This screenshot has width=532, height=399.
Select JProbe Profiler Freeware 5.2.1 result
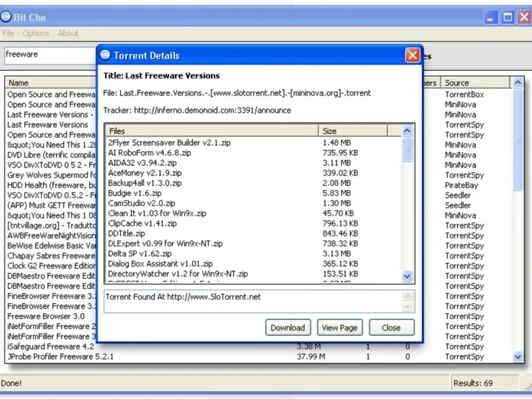(x=61, y=356)
